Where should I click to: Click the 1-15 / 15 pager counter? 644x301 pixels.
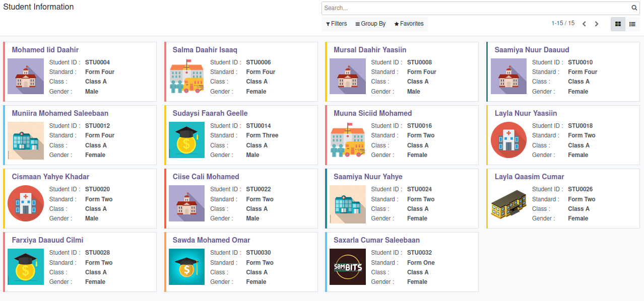563,23
